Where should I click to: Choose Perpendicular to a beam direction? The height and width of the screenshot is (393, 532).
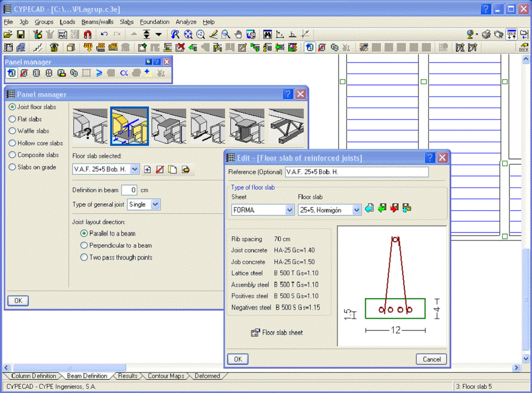(x=84, y=245)
